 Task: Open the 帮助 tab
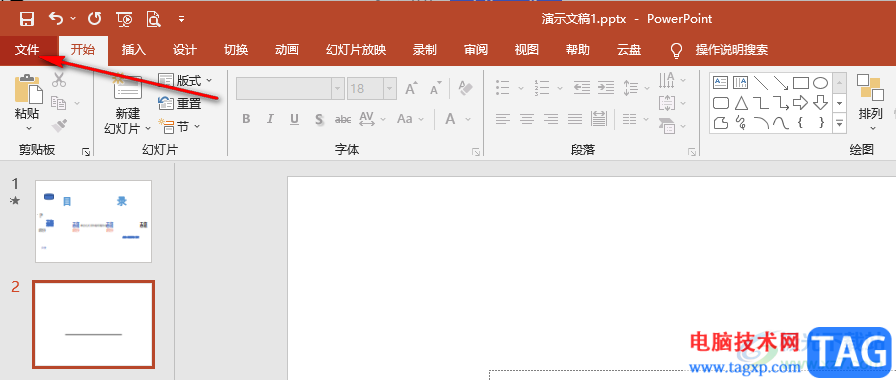pos(577,50)
